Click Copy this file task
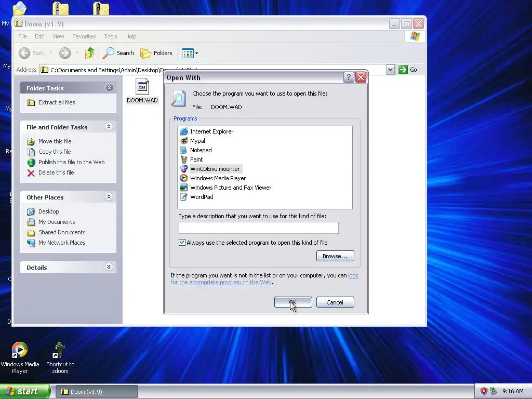 click(54, 152)
